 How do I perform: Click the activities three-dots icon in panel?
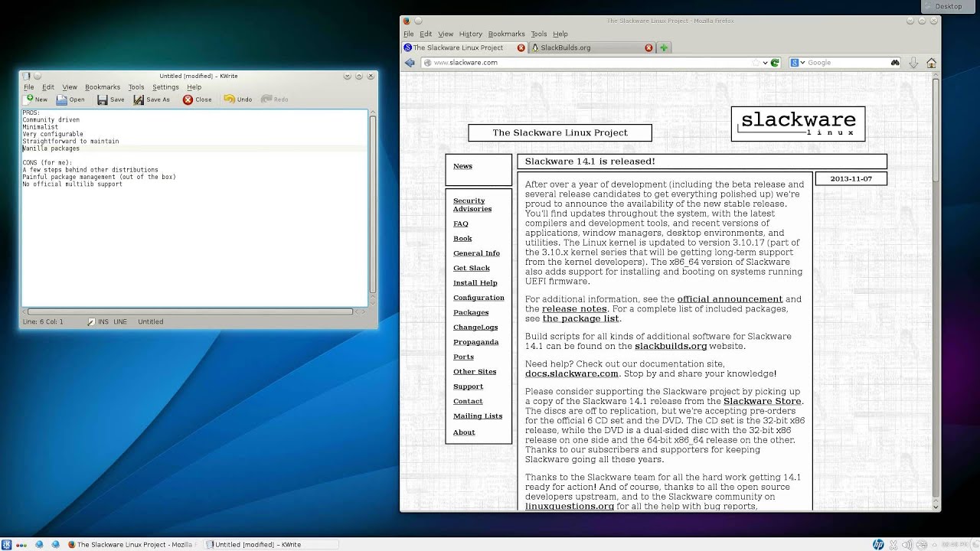tap(21, 545)
